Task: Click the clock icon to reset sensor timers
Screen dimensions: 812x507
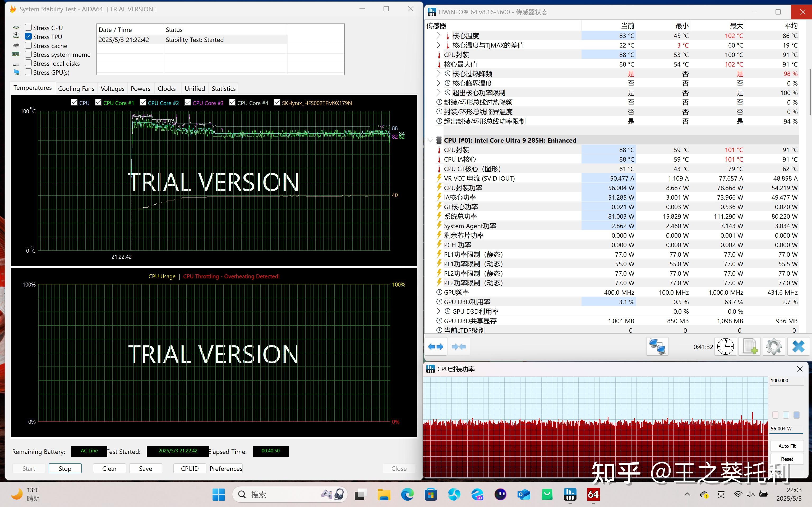Action: (725, 346)
